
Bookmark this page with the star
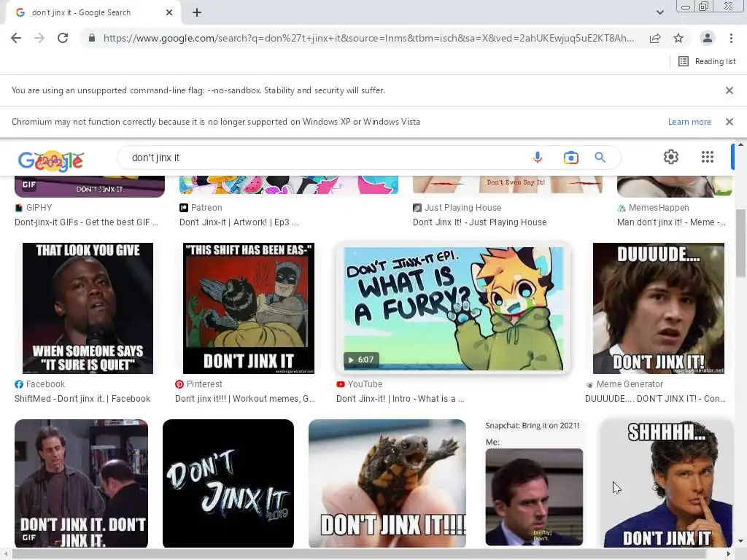point(678,38)
